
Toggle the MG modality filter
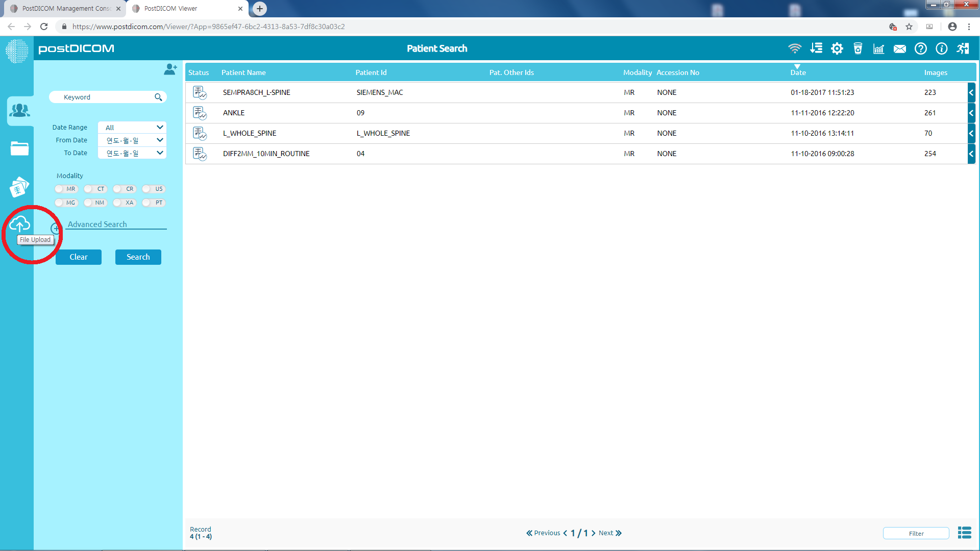[x=66, y=203]
